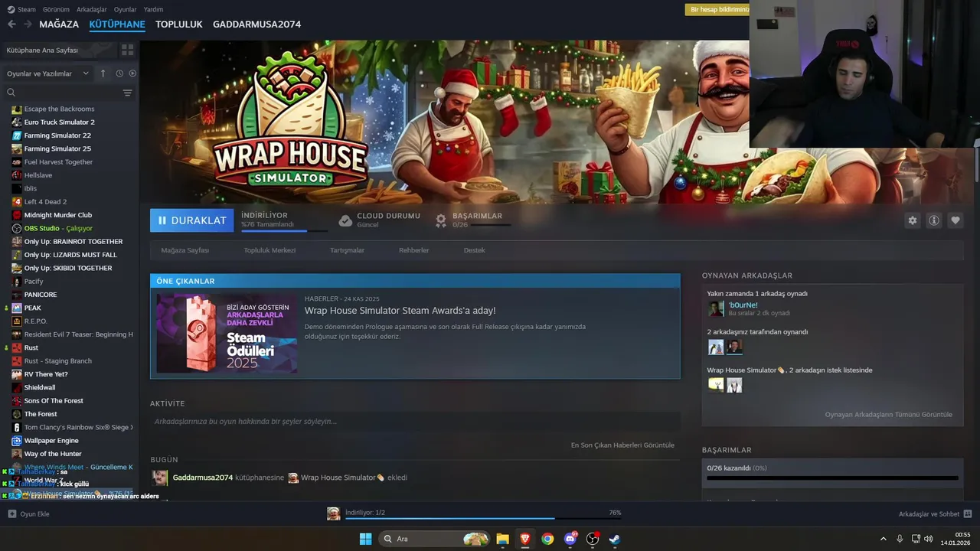The width and height of the screenshot is (980, 551).
Task: Open OBS Studio from taskbar
Action: pos(592,539)
